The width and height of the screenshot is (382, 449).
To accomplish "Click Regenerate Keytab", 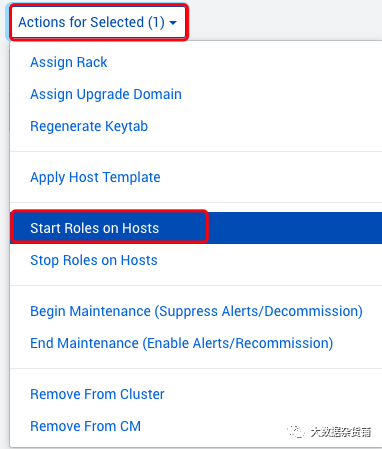I will click(x=89, y=126).
